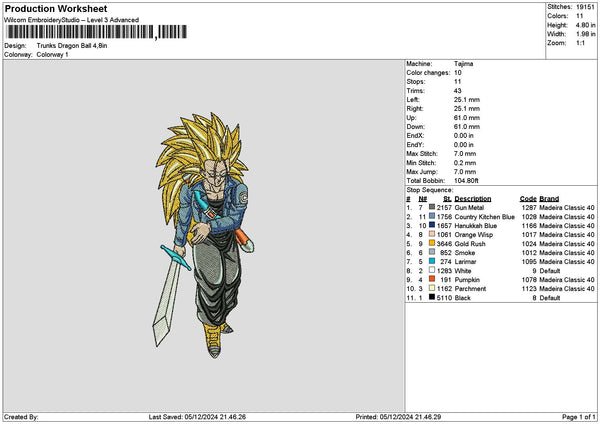The height and width of the screenshot is (424, 600).
Task: Click the Pumpkin color swatch
Action: coord(432,279)
